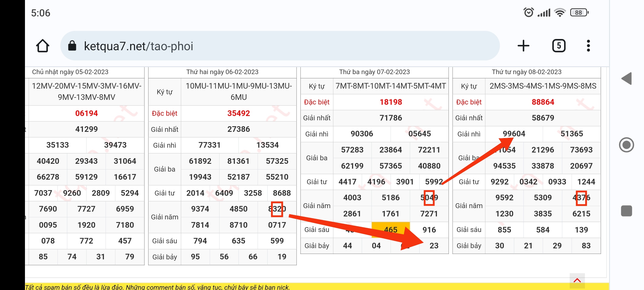Viewport: 644px width, 290px height.
Task: Tap the Wi-Fi signal status icon
Action: point(560,13)
